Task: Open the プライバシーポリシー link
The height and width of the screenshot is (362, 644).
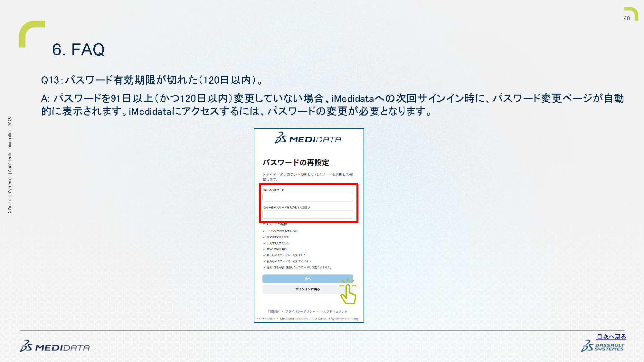Action: (300, 311)
